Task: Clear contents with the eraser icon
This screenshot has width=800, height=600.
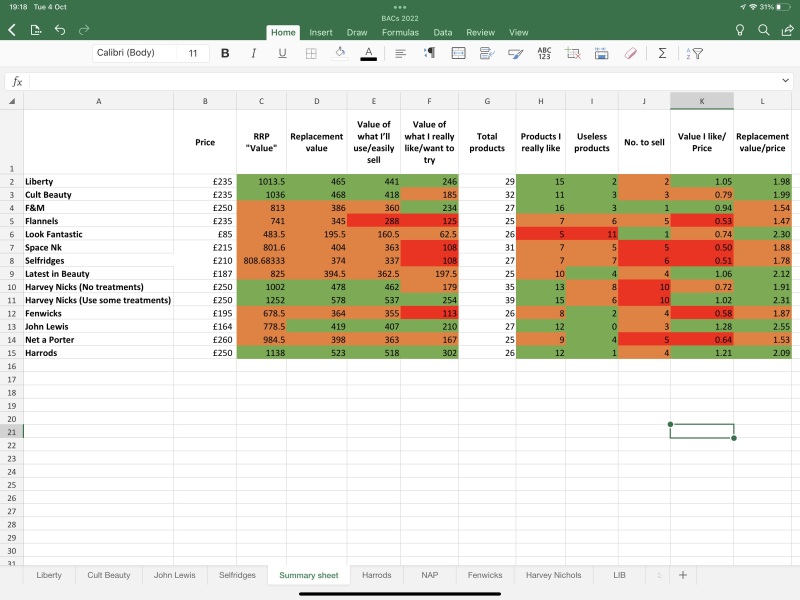Action: [631, 53]
